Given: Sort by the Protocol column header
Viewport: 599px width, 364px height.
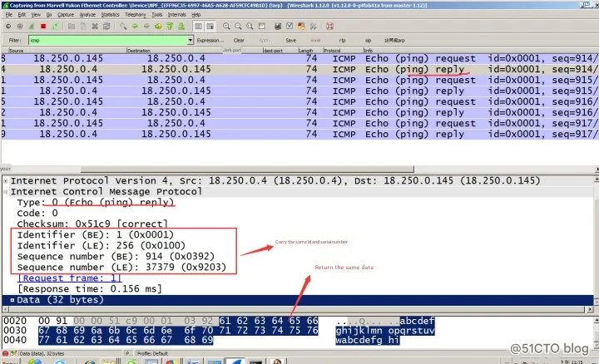Looking at the screenshot, I should pos(343,51).
